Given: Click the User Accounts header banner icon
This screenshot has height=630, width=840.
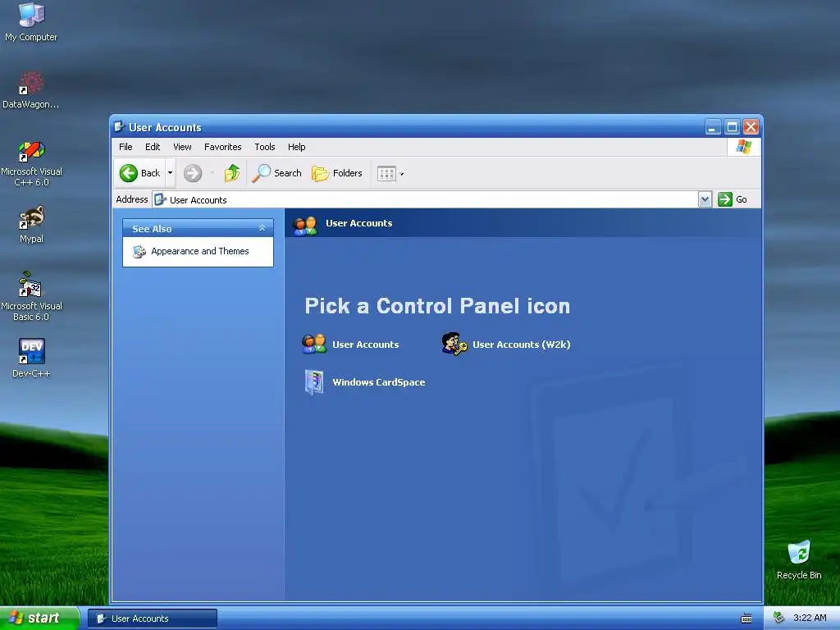Looking at the screenshot, I should 305,225.
